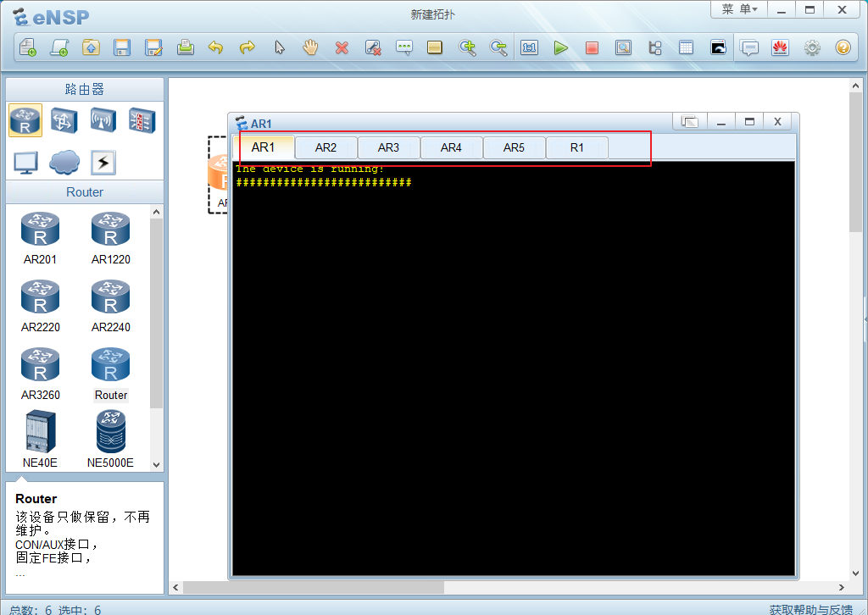This screenshot has width=868, height=615.
Task: Switch to the AR1 terminal tab
Action: pos(263,147)
